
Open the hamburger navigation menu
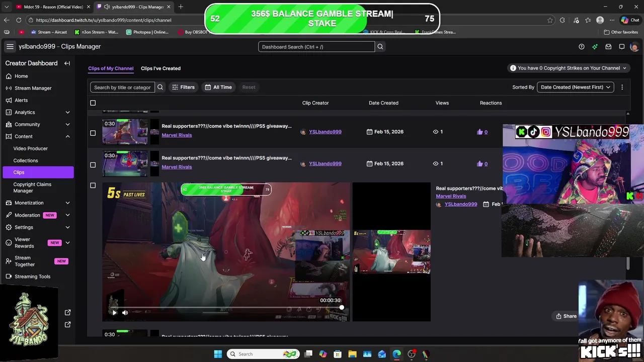click(x=10, y=46)
